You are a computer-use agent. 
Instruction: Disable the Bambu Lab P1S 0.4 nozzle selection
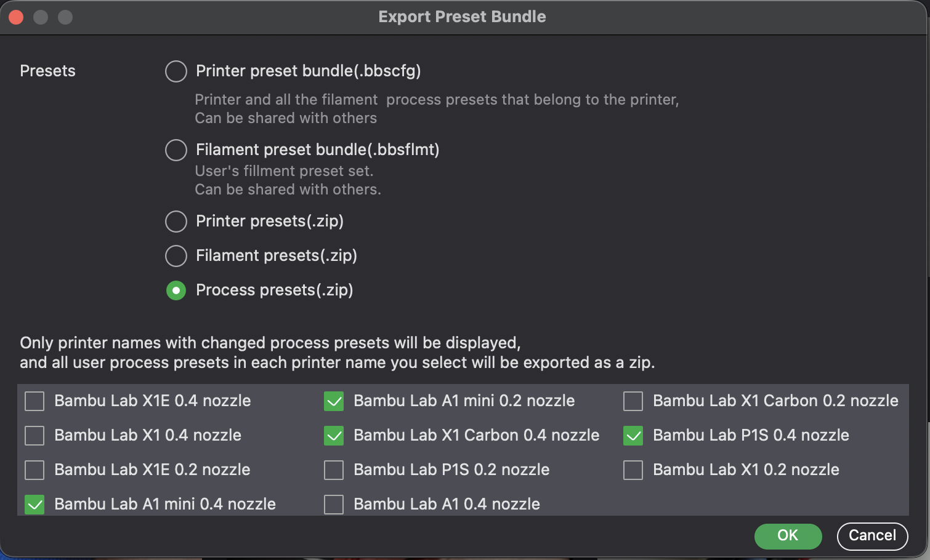point(633,436)
